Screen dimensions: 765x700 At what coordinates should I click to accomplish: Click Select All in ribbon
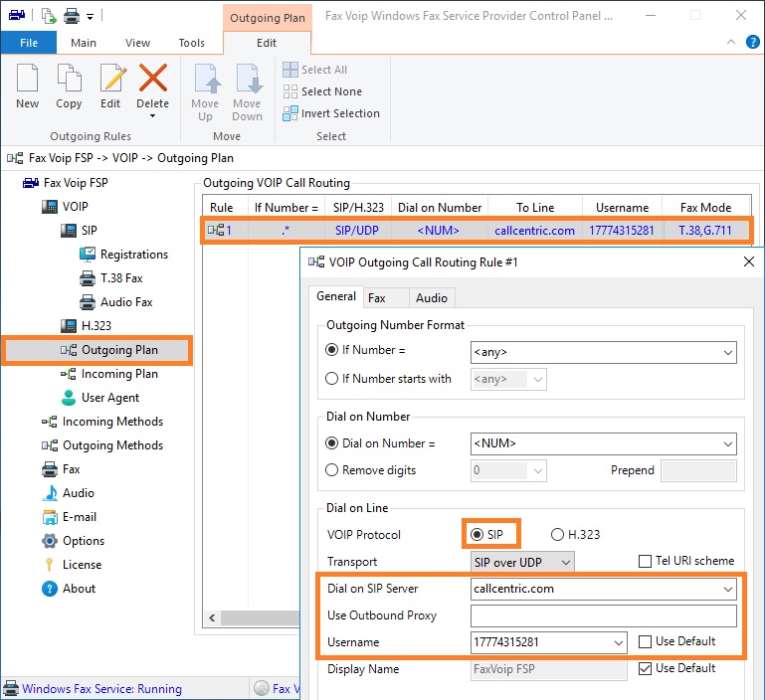coord(315,70)
